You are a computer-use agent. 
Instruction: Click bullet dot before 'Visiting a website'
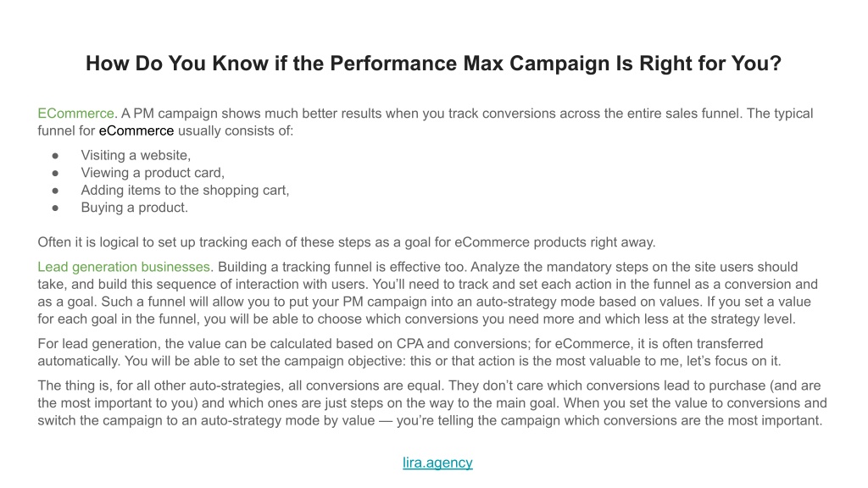click(x=55, y=156)
